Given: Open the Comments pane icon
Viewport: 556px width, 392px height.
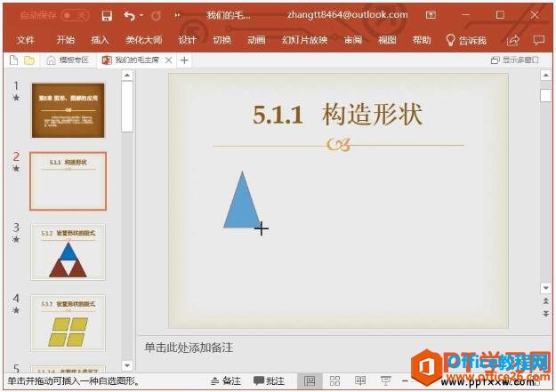Looking at the screenshot, I should coord(539,40).
